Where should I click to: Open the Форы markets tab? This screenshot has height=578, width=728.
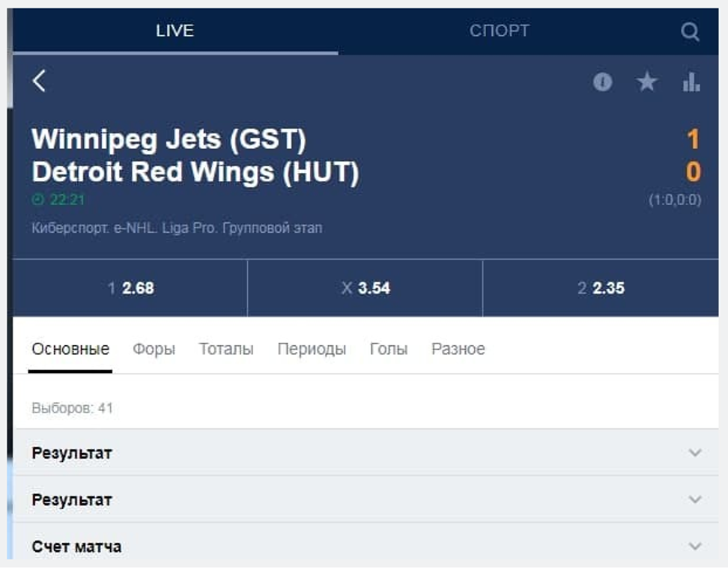coord(154,349)
